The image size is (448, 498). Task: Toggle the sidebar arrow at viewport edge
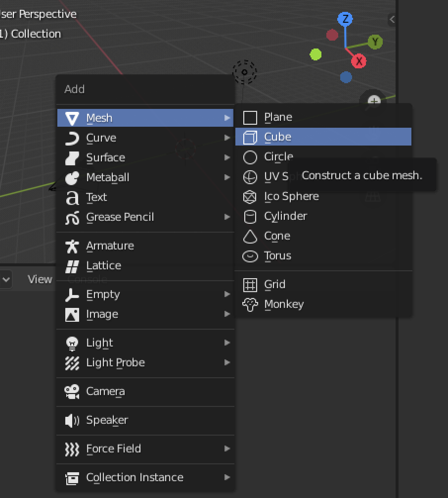tap(392, 19)
